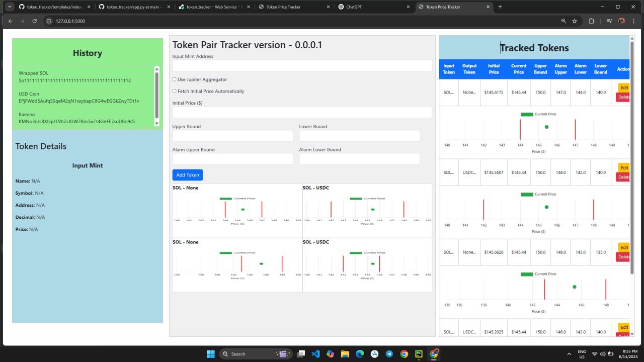The width and height of the screenshot is (644, 362).
Task: Show hidden system tray icons
Action: (569, 354)
